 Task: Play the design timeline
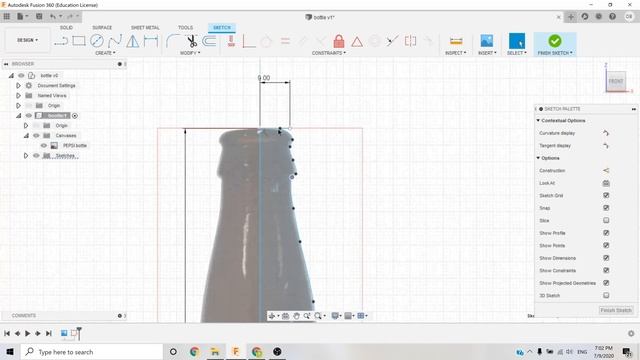[27, 333]
